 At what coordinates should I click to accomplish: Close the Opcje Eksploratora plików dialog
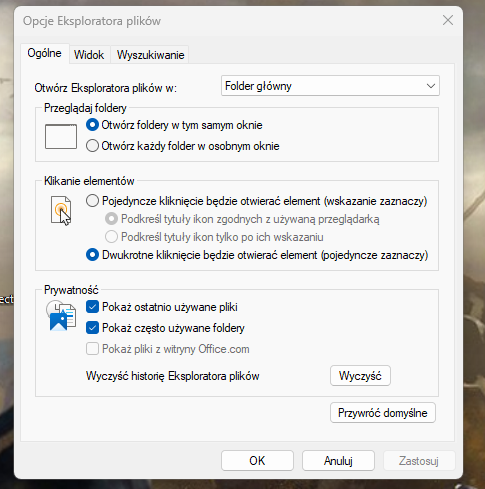(x=448, y=20)
